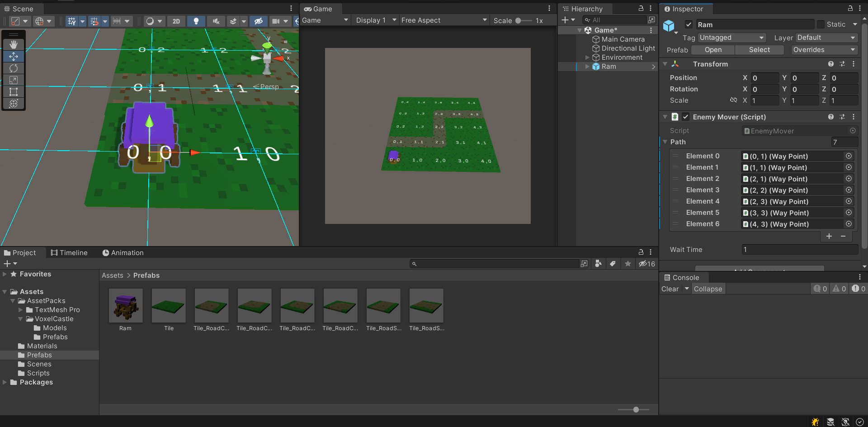Toggle the Ram object active checkbox
Screen dimensions: 868x427
[x=689, y=24]
